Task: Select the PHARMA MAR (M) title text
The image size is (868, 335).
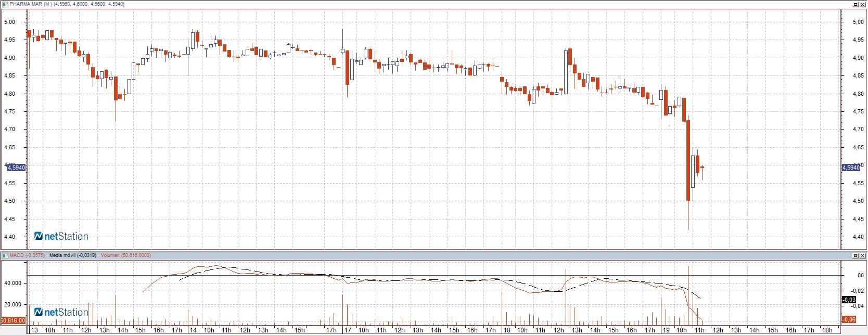Action: 31,4
